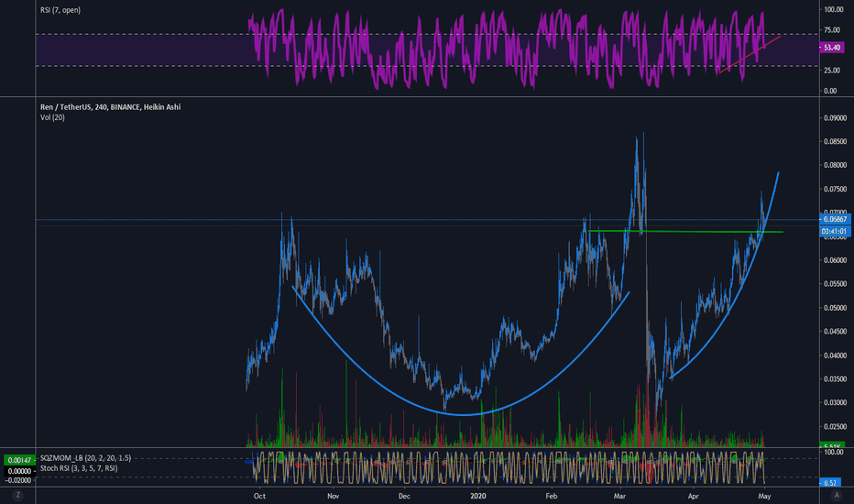Viewport: 854px width, 504px height.
Task: Click the Mar label on the time axis
Action: point(619,496)
